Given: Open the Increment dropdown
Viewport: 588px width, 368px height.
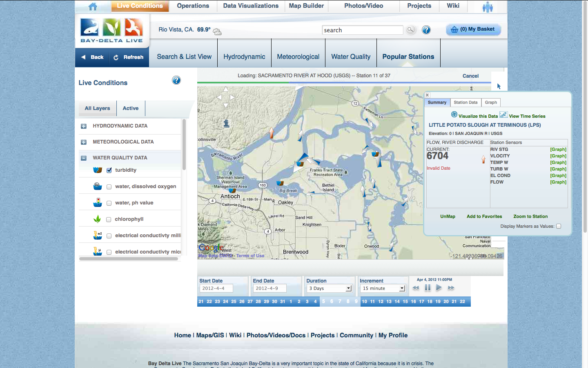Looking at the screenshot, I should click(x=383, y=288).
